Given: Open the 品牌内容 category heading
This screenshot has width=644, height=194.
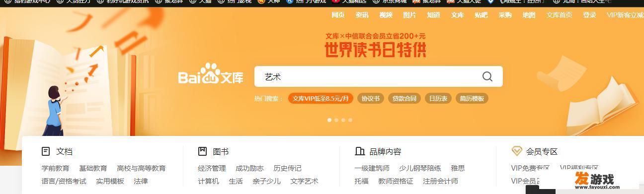Looking at the screenshot, I should tap(385, 151).
